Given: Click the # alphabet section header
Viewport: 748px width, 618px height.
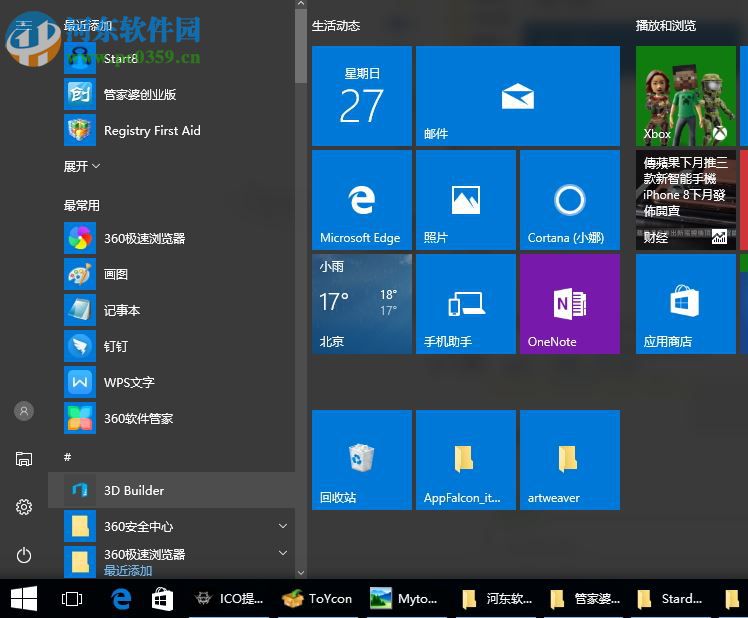Looking at the screenshot, I should coord(68,457).
